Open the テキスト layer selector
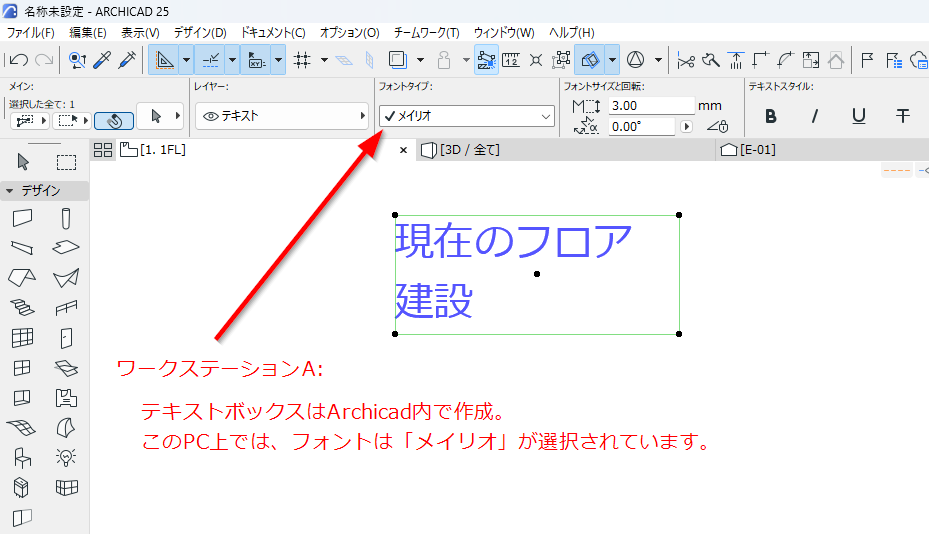929x534 pixels. pyautogui.click(x=282, y=116)
